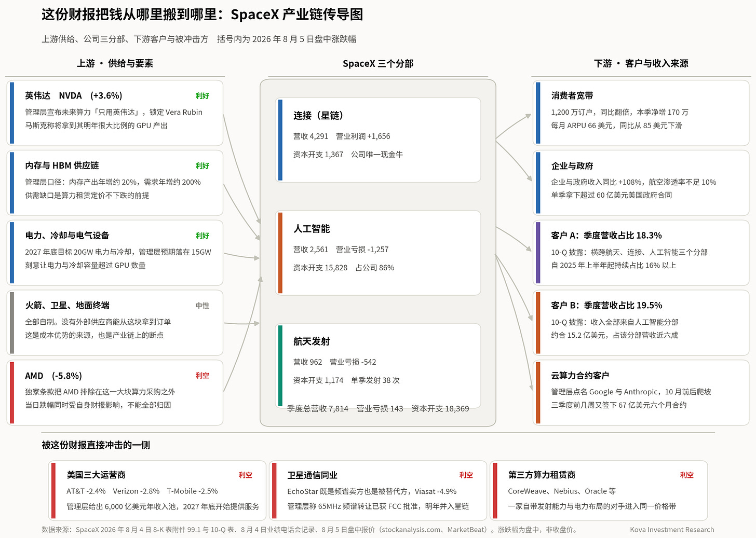Select the 2027 年底目标 20GW 电力与冷却 line
Screen dimensions: 756x538
(118, 252)
